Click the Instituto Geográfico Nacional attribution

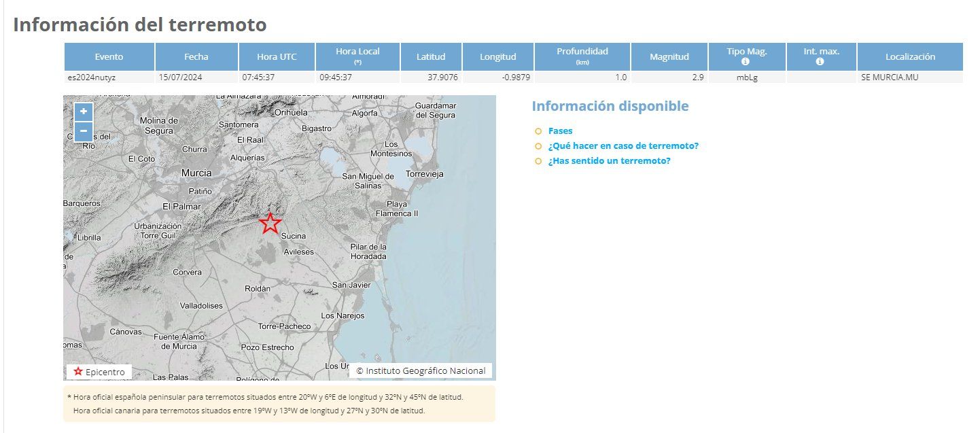click(421, 371)
